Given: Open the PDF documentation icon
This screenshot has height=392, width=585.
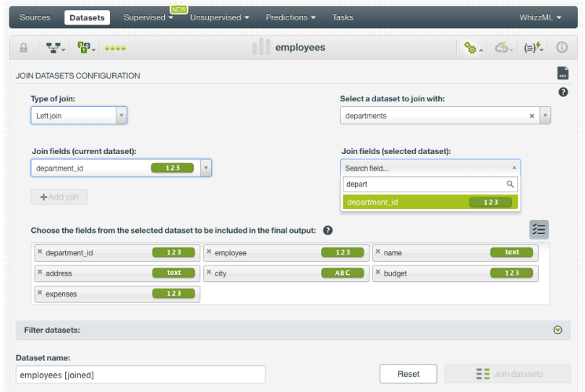Looking at the screenshot, I should tap(563, 73).
